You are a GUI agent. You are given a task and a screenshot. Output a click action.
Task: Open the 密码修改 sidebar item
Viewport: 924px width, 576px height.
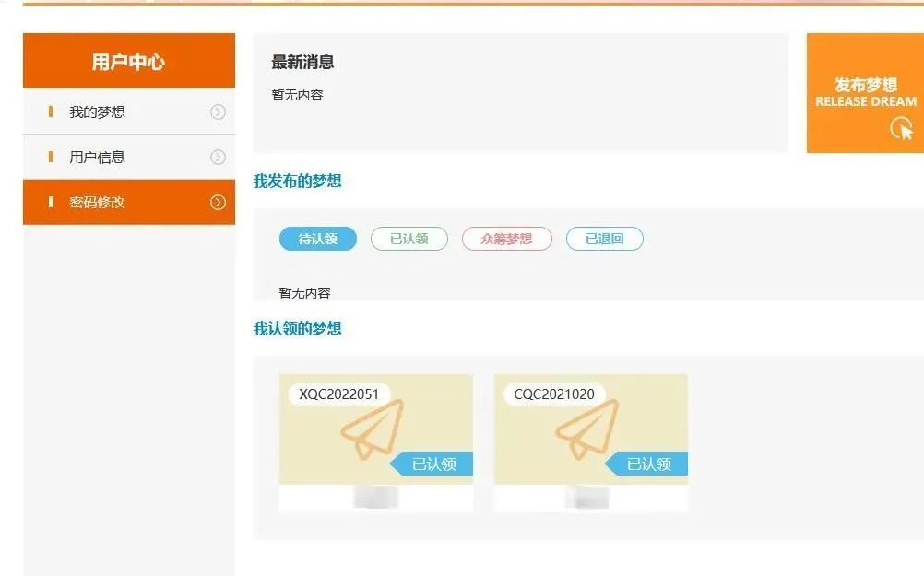click(98, 203)
